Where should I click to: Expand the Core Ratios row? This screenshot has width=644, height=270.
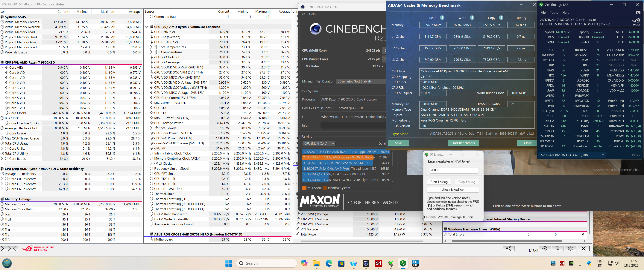2,159
